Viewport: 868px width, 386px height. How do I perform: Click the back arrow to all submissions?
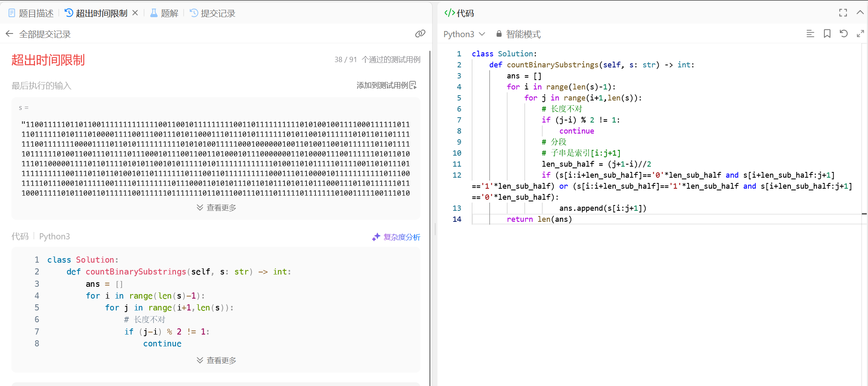click(9, 34)
